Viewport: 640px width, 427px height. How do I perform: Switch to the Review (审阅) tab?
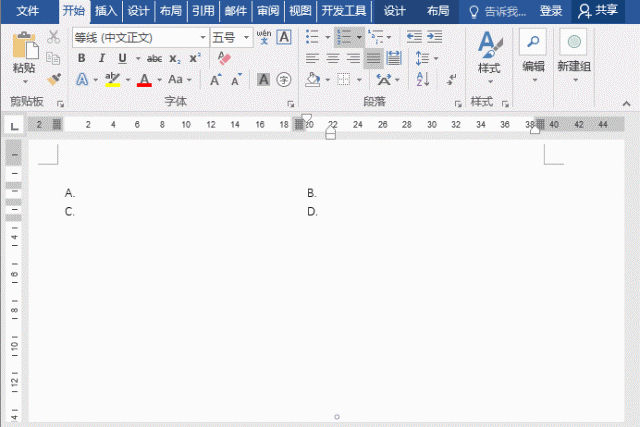(x=268, y=11)
